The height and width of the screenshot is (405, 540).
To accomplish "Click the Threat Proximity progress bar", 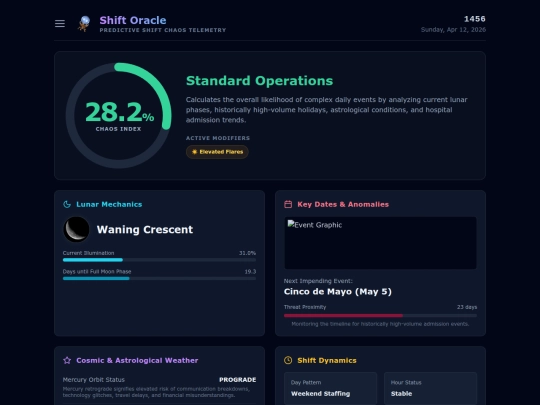I will click(x=380, y=315).
